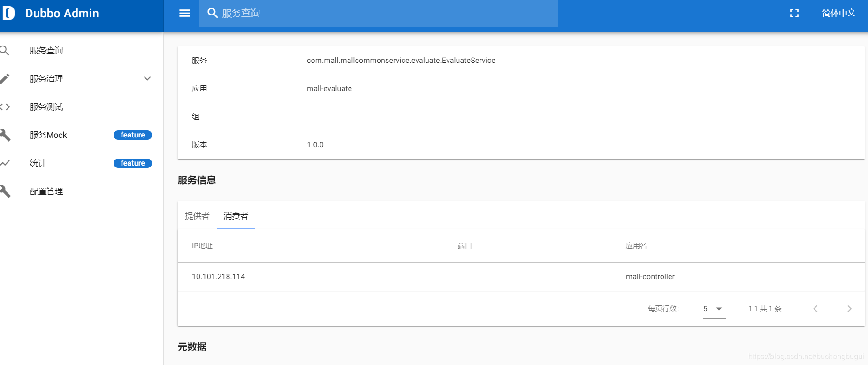Enter fullscreen with the fullscreen icon

[794, 13]
